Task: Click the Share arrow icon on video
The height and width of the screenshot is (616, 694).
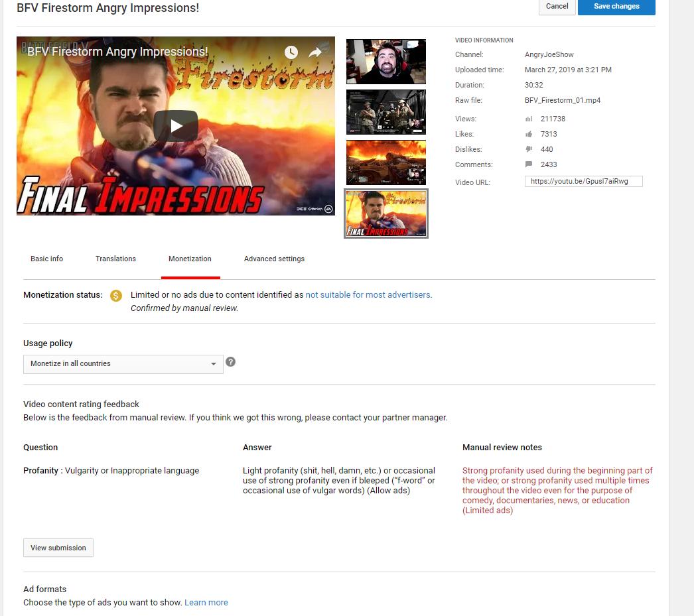Action: click(x=315, y=52)
